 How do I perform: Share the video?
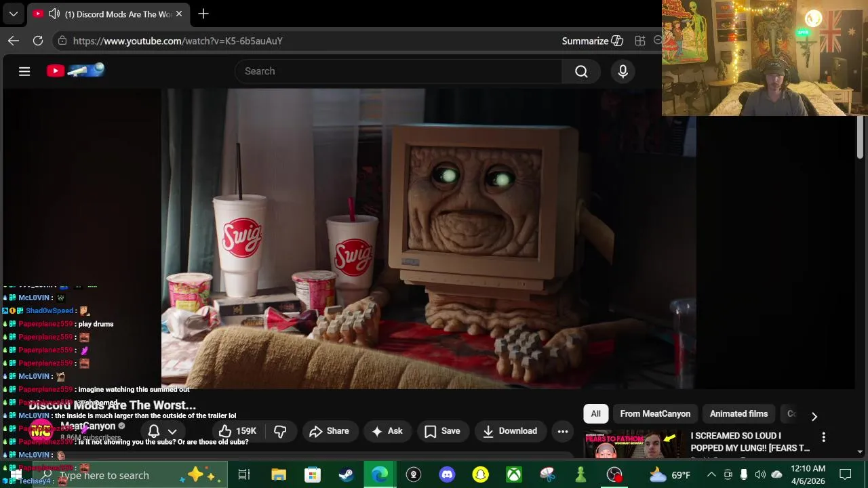329,431
